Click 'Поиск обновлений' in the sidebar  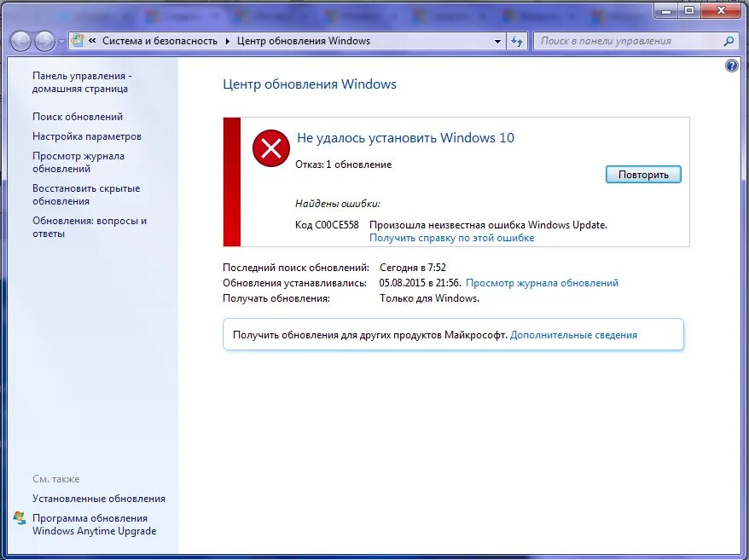pos(78,117)
